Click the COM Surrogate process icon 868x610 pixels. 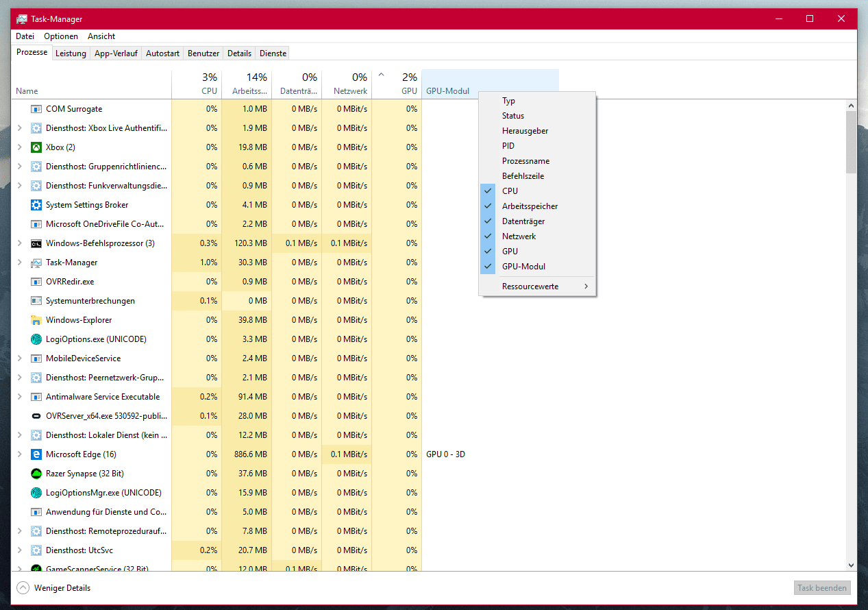click(x=36, y=109)
